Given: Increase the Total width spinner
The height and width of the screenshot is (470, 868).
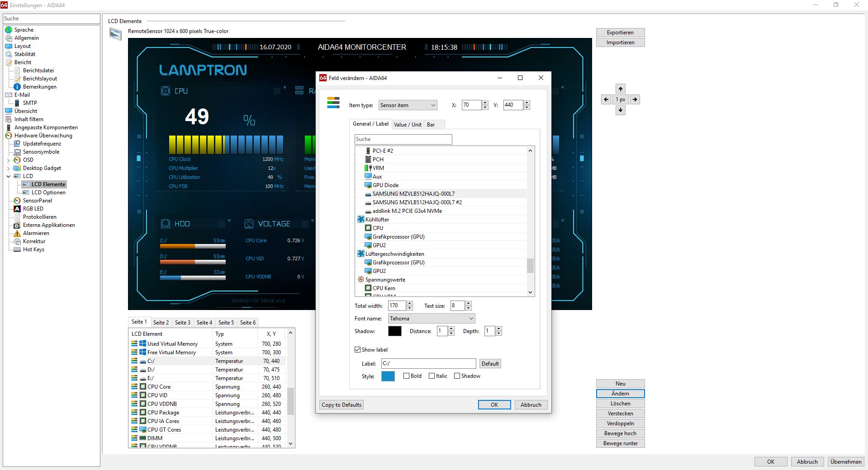Looking at the screenshot, I should point(409,303).
